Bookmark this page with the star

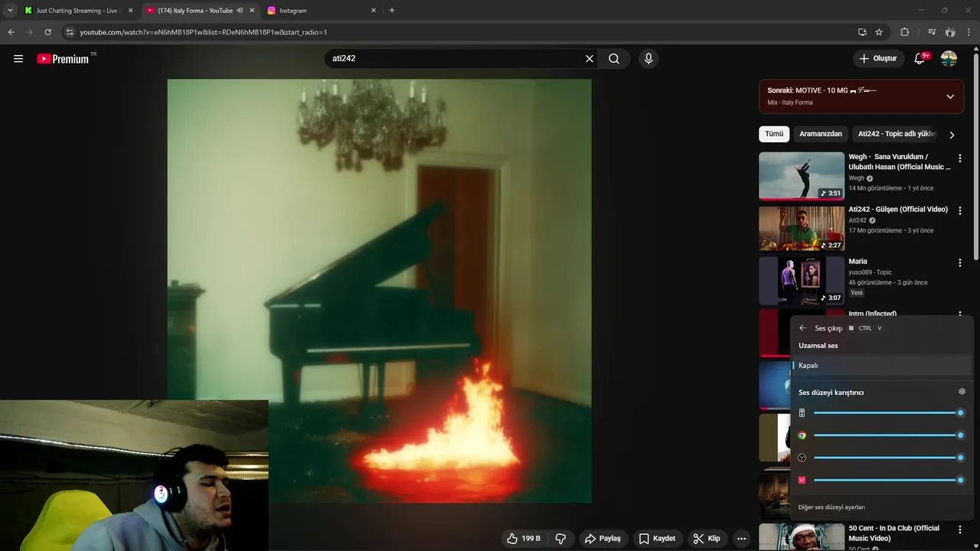pyautogui.click(x=879, y=32)
